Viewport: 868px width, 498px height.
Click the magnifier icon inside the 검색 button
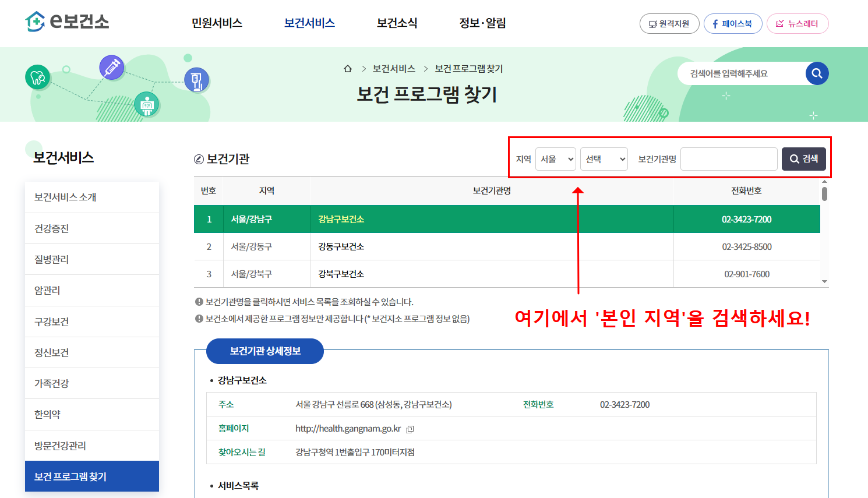coord(794,158)
